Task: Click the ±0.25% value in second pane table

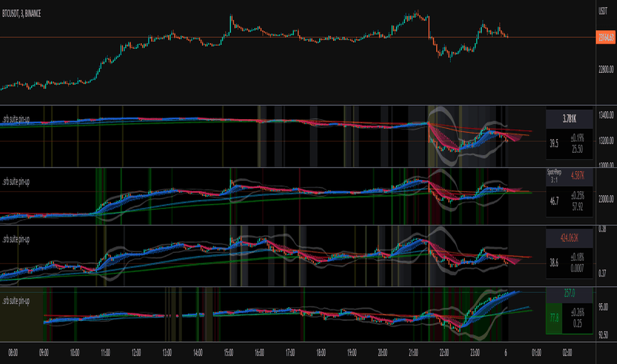Action: click(577, 196)
